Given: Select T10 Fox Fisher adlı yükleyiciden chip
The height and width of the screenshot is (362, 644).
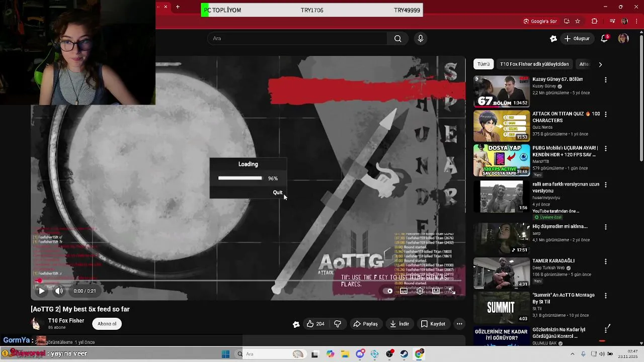Looking at the screenshot, I should [534, 64].
